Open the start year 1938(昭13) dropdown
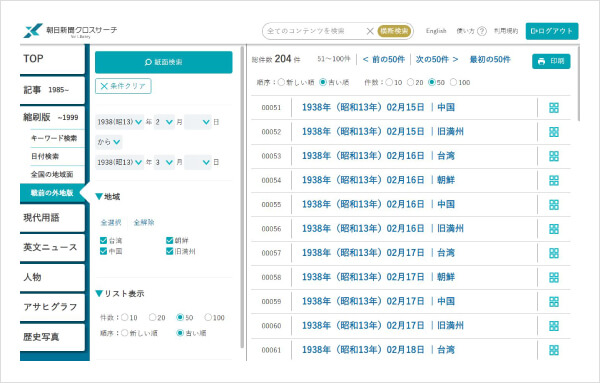 pos(119,122)
